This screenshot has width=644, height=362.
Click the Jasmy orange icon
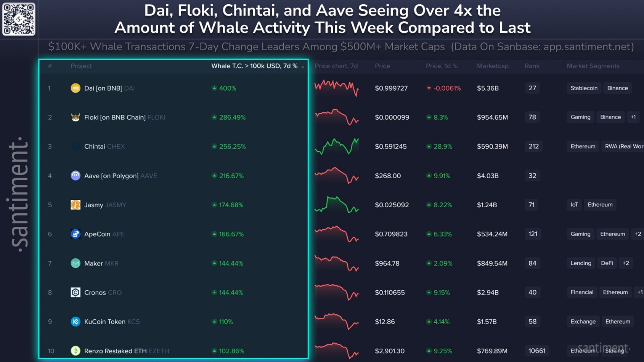pyautogui.click(x=75, y=205)
